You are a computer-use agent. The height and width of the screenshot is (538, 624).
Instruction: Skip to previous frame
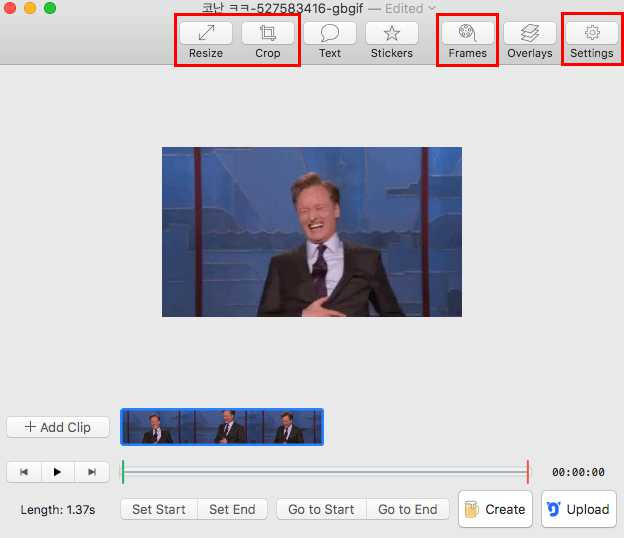coord(24,472)
